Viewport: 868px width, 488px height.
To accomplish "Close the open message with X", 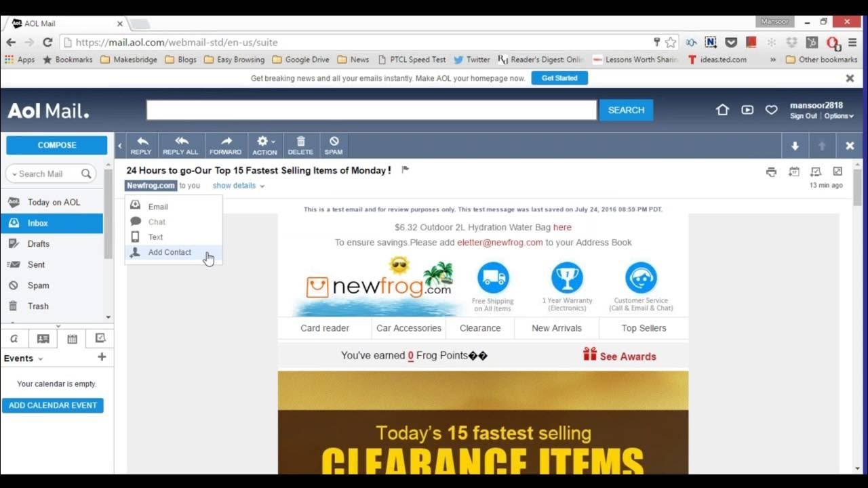I will click(850, 146).
